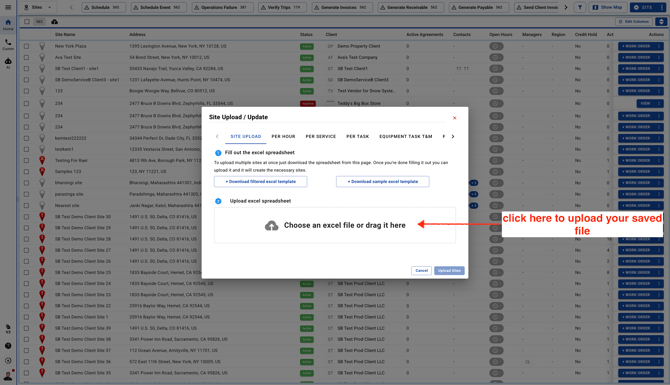Click Download sample excel template
Viewport: 670px width, 385px height.
(x=383, y=182)
